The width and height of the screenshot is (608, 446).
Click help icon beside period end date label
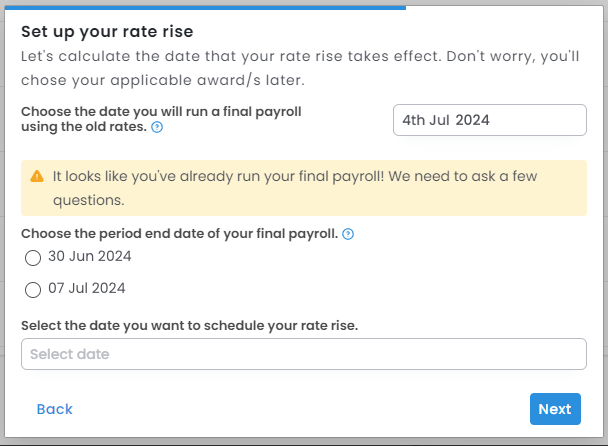348,234
